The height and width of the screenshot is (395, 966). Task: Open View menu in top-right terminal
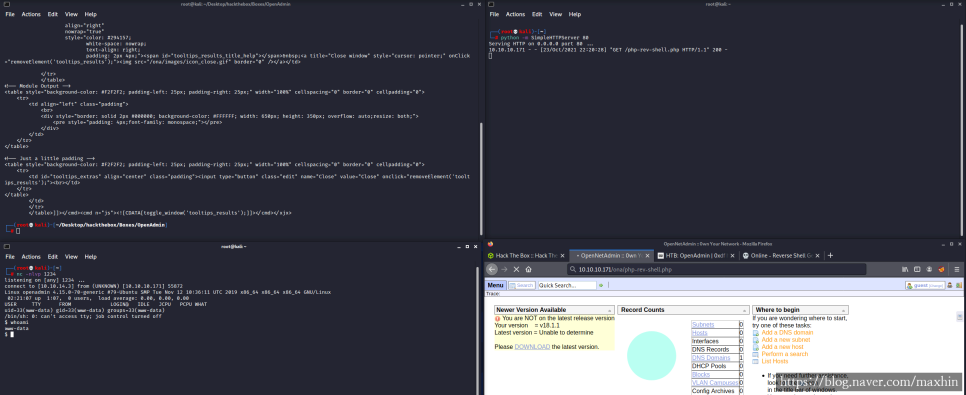click(x=556, y=14)
